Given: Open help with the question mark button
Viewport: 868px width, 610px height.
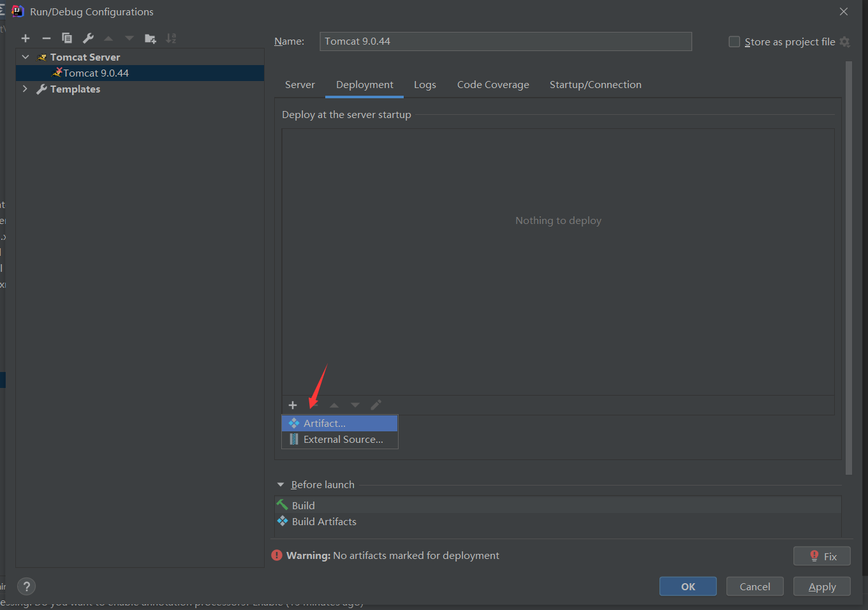Looking at the screenshot, I should point(26,586).
